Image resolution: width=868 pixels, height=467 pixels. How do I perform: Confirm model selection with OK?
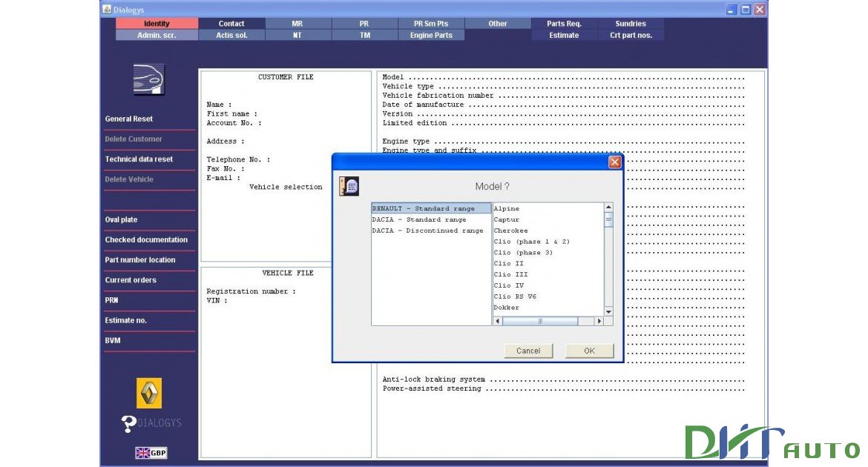click(x=589, y=350)
